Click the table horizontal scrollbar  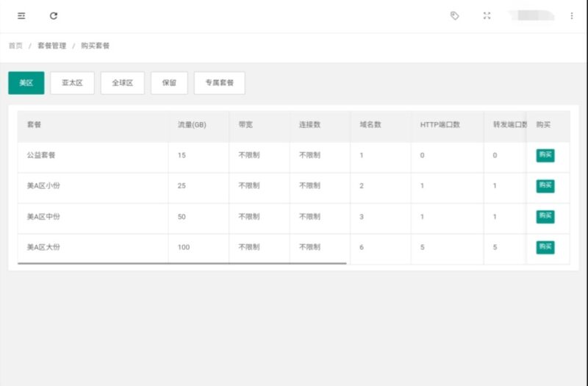tap(182, 263)
